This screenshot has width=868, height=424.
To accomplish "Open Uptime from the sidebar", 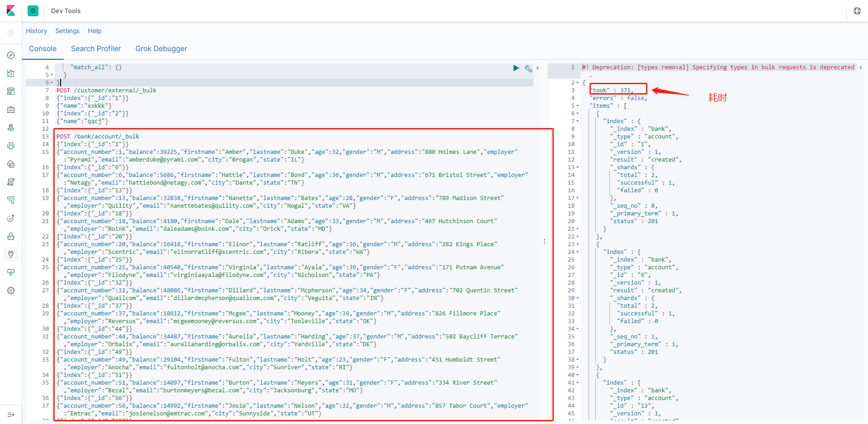I will pyautogui.click(x=11, y=218).
